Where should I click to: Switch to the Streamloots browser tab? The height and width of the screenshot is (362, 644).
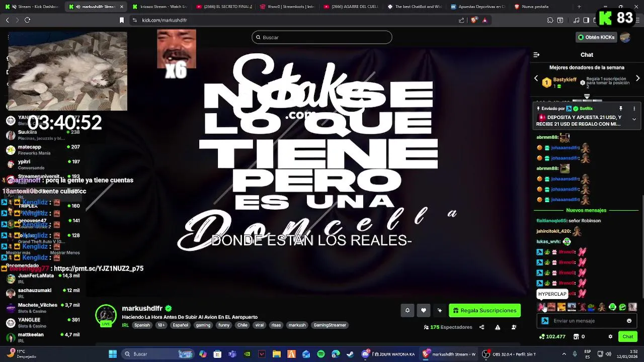click(x=288, y=7)
